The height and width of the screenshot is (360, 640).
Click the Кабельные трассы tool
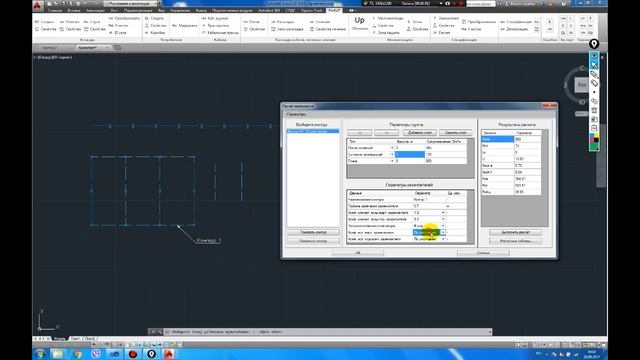(x=220, y=33)
